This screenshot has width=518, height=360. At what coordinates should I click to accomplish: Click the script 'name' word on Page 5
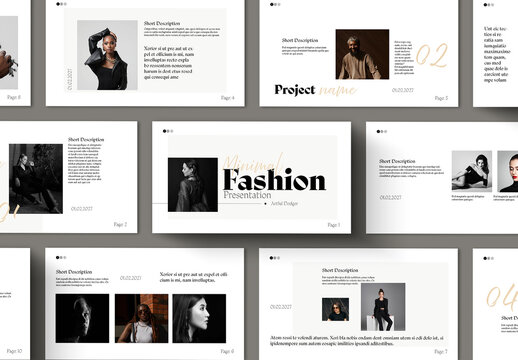(x=337, y=90)
